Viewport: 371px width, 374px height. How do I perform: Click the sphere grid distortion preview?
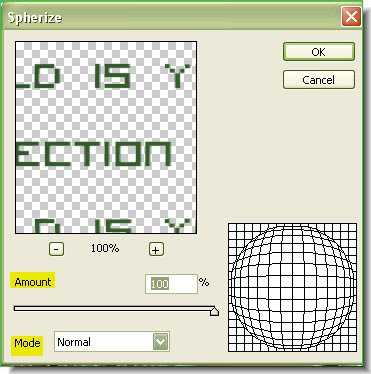point(292,287)
